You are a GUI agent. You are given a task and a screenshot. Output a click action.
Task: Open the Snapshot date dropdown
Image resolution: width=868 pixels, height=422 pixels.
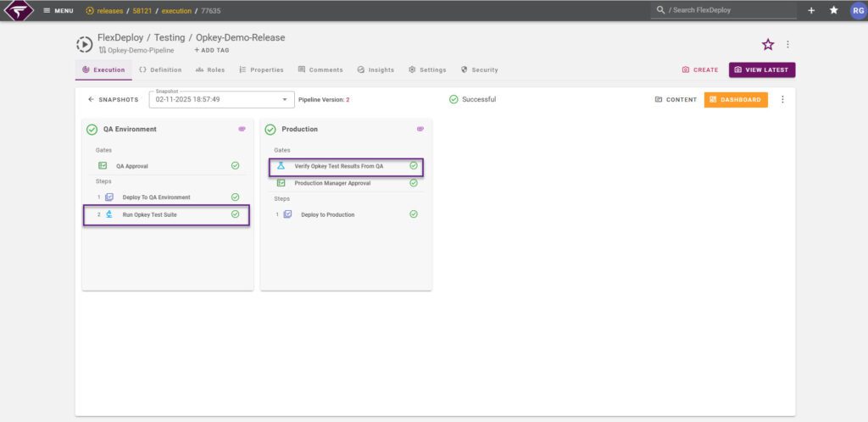point(221,99)
